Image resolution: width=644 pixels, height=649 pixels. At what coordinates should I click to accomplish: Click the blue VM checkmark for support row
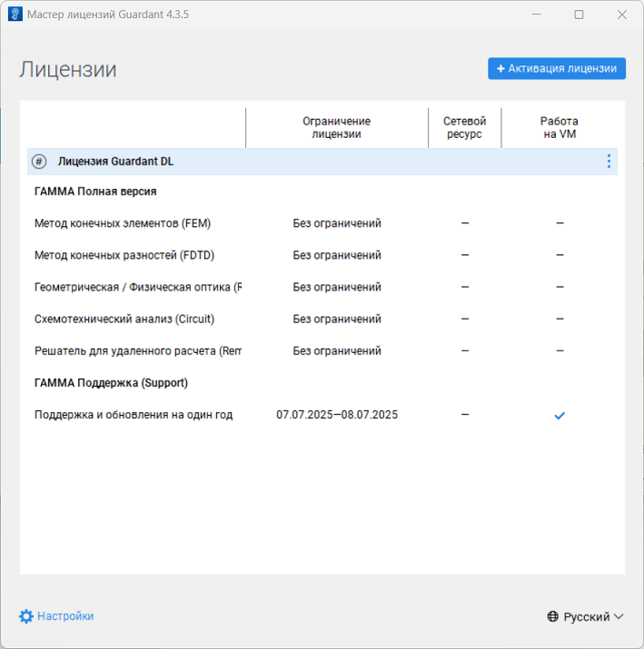560,416
